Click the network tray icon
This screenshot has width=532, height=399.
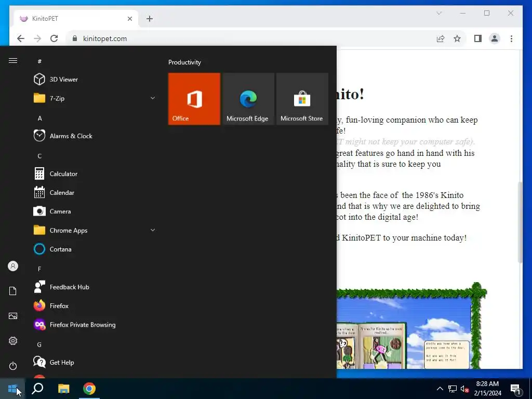click(x=453, y=389)
